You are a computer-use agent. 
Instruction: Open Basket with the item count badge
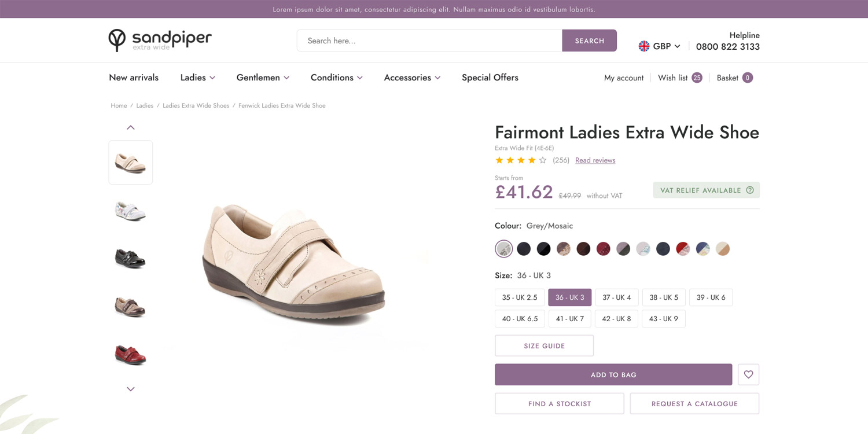pos(734,78)
